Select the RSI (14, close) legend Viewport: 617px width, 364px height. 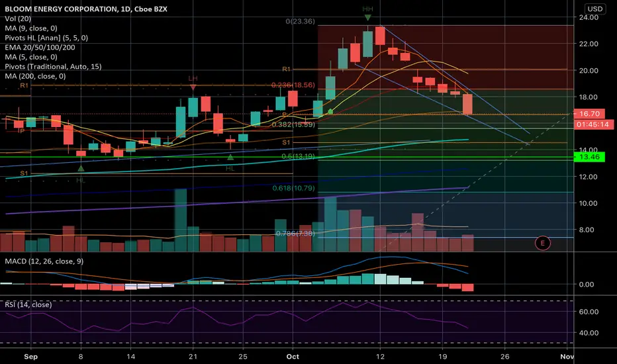28,304
